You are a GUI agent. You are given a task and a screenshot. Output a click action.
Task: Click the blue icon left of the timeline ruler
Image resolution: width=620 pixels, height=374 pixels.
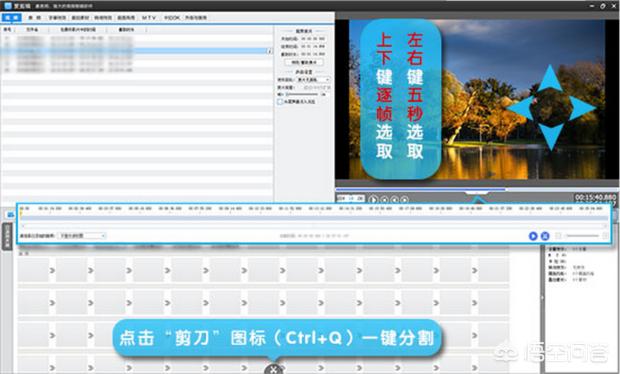tap(10, 214)
